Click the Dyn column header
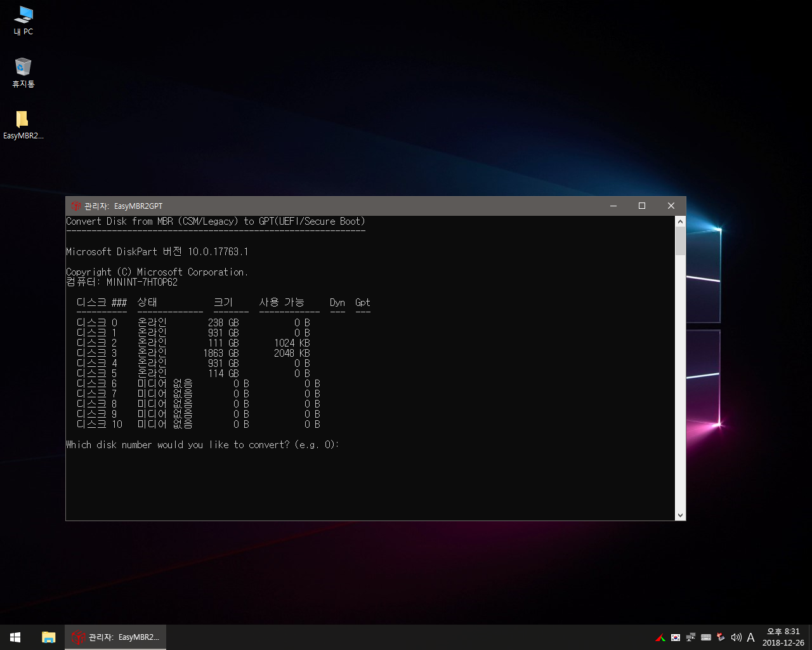The height and width of the screenshot is (650, 812). [337, 303]
